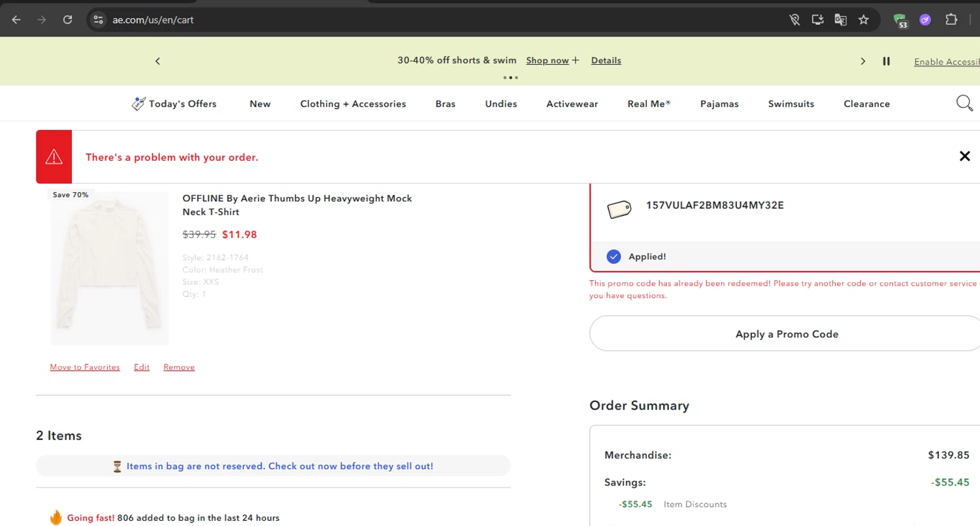Open the Swimsuits menu
Image resolution: width=980 pixels, height=526 pixels.
click(791, 103)
